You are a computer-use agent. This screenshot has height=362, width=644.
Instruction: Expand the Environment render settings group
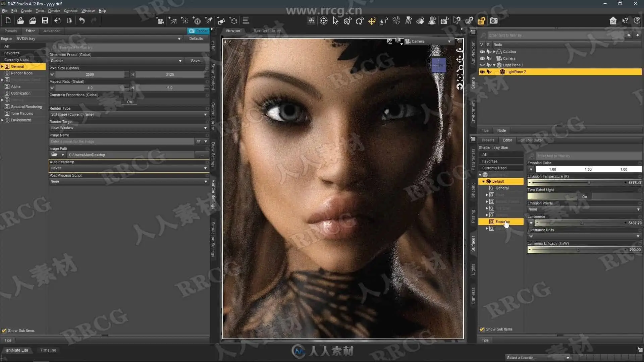2,120
